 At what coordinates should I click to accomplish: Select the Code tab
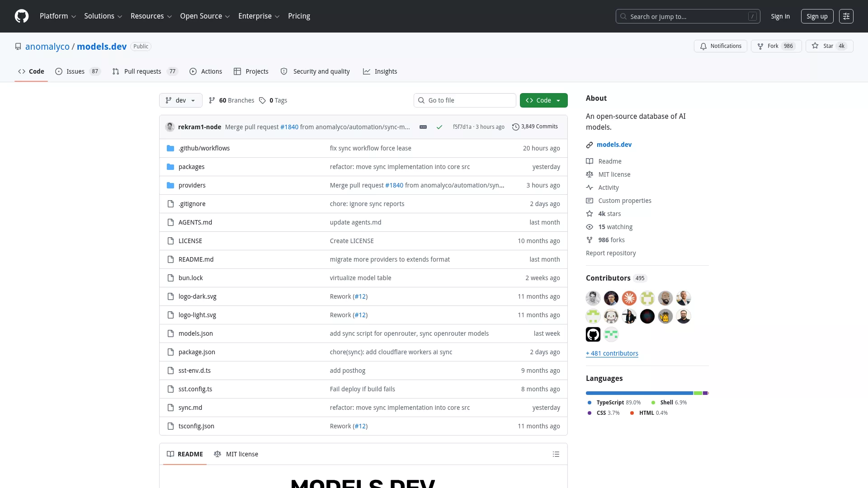coord(31,71)
